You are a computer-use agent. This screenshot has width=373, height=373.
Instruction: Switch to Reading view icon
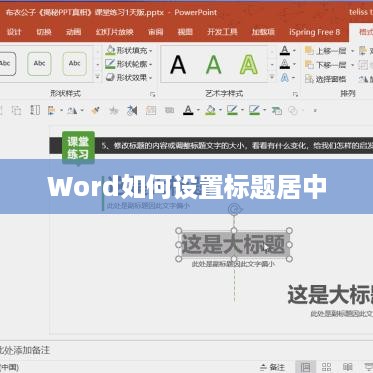click(x=347, y=367)
